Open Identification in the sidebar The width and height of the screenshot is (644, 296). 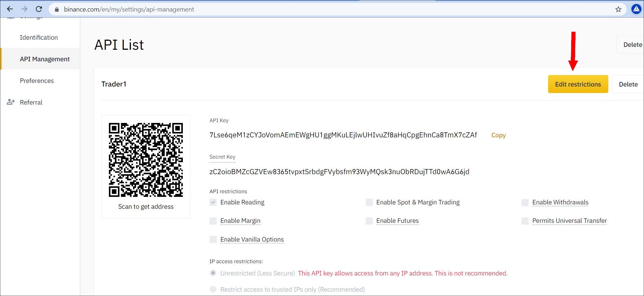[x=39, y=37]
